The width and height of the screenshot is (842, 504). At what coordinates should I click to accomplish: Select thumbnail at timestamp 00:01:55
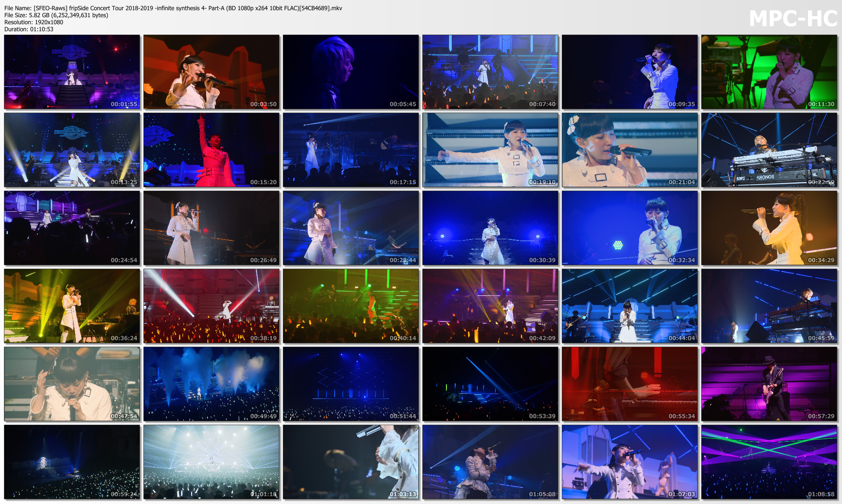72,72
